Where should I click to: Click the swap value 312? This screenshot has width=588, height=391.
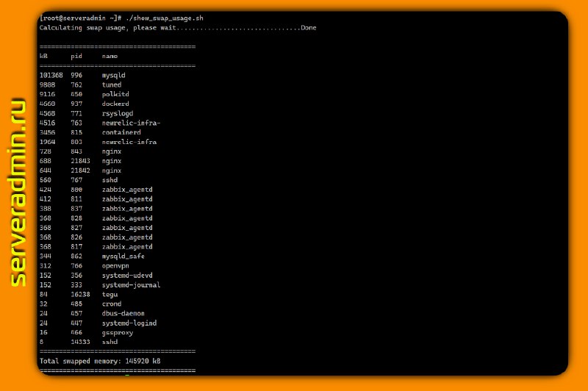(x=46, y=266)
